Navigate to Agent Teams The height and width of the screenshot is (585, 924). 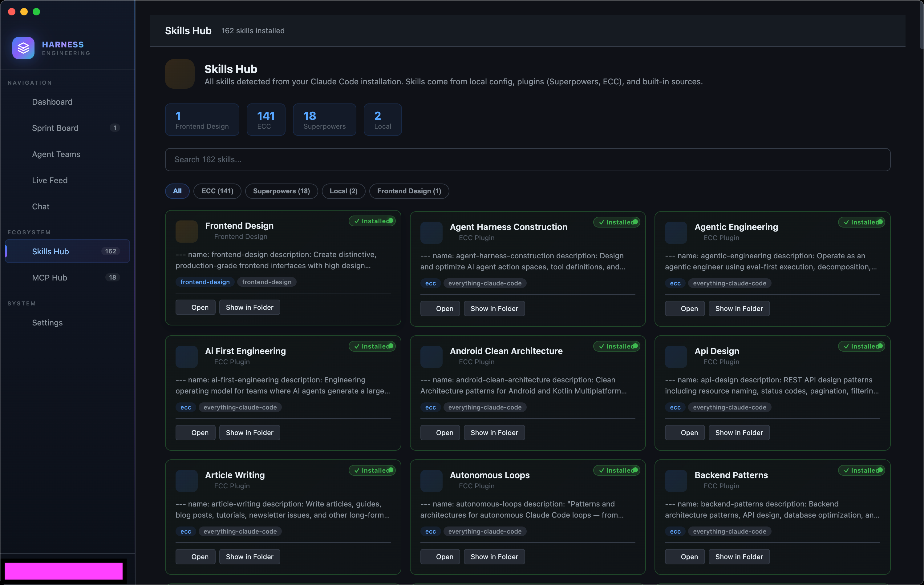point(67,154)
